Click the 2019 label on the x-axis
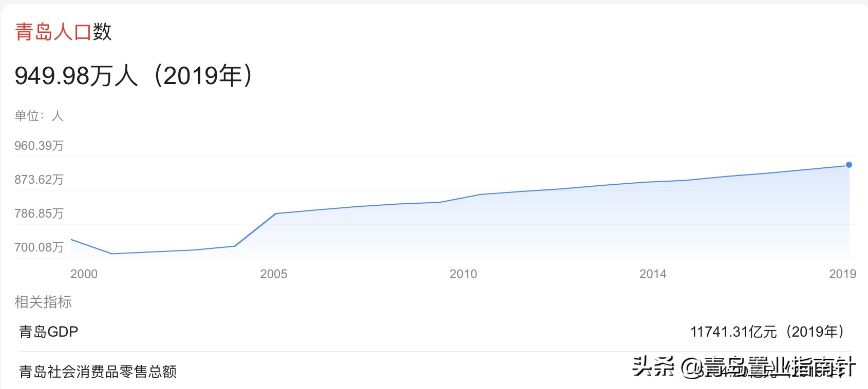The image size is (868, 389). pyautogui.click(x=842, y=274)
